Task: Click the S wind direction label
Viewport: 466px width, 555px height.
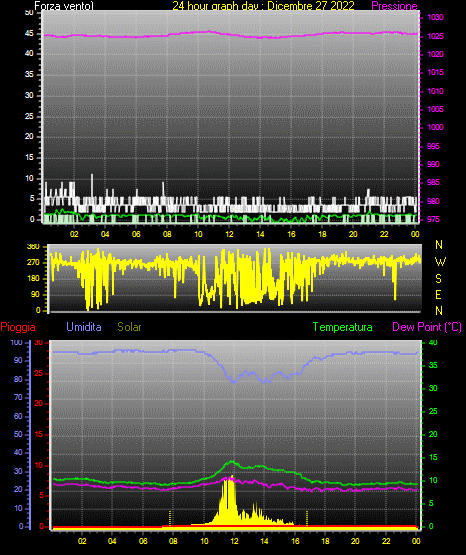Action: pyautogui.click(x=438, y=279)
